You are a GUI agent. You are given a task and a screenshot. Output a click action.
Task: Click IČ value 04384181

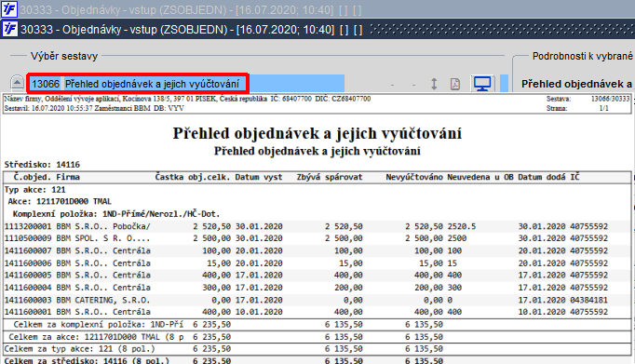pyautogui.click(x=588, y=300)
